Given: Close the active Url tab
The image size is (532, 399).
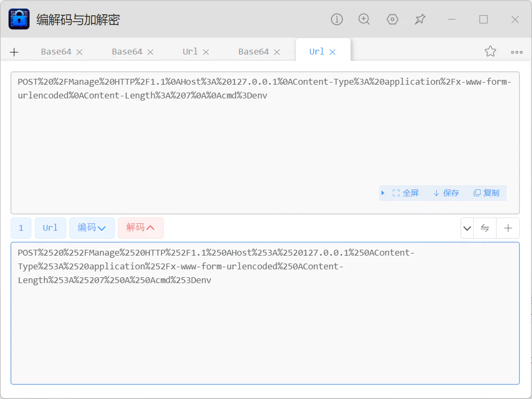Looking at the screenshot, I should click(332, 52).
